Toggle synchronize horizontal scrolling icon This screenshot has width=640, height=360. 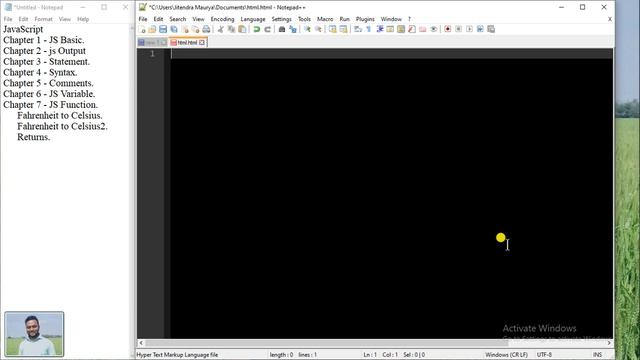(x=343, y=29)
